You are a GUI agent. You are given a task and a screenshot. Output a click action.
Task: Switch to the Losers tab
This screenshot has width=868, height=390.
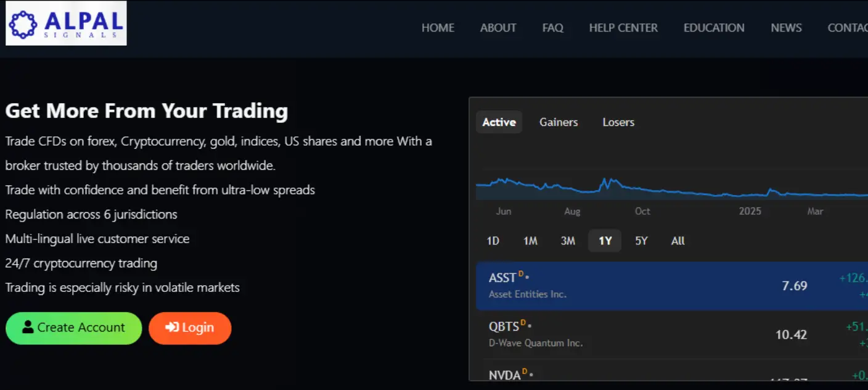tap(618, 122)
